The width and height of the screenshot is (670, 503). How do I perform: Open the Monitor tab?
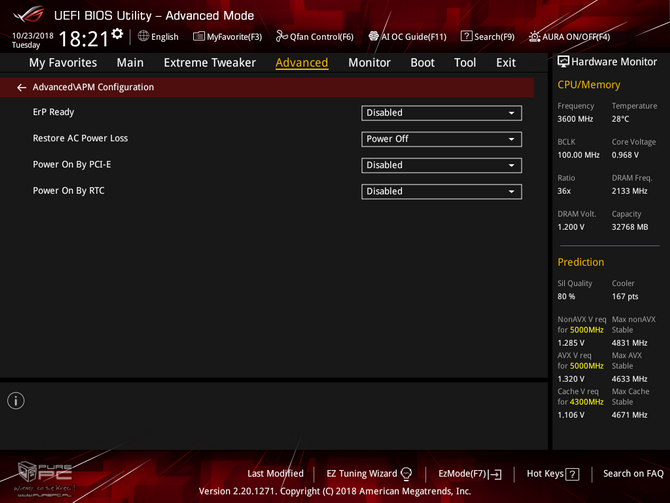click(x=369, y=63)
